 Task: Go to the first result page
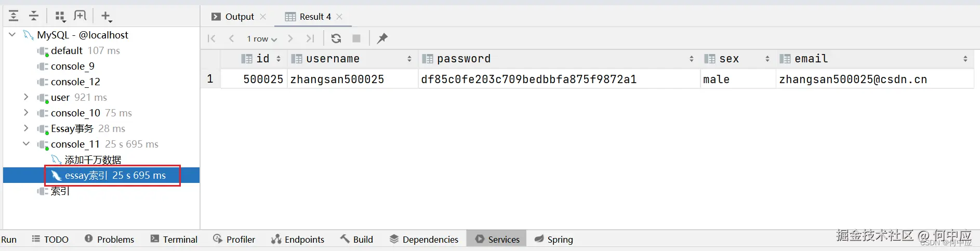211,38
